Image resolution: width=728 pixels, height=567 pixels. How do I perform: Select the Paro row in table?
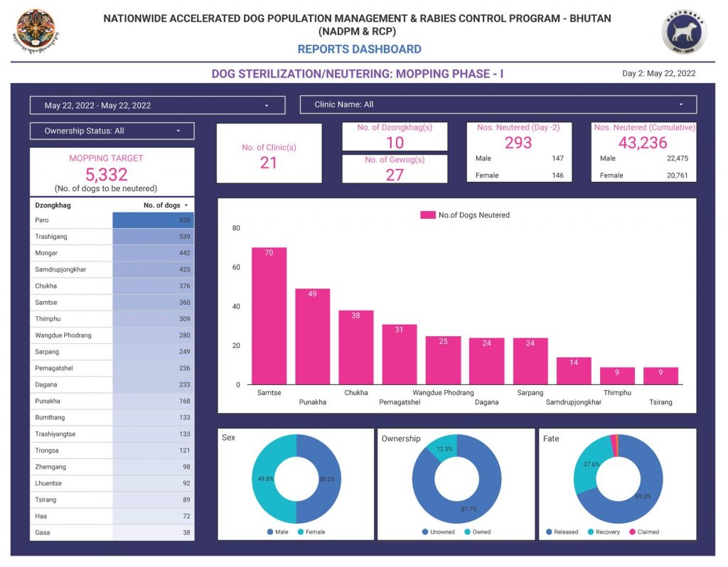pyautogui.click(x=112, y=220)
